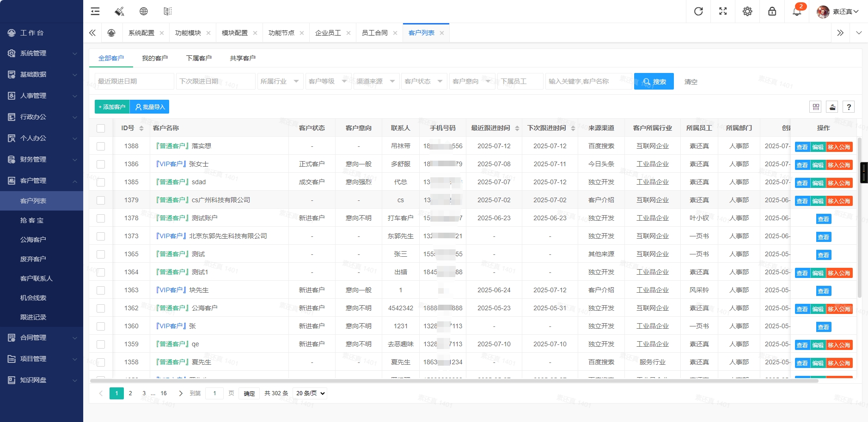Screen dimensions: 868x422
Task: Click the export/import icon above the table
Action: [x=832, y=107]
